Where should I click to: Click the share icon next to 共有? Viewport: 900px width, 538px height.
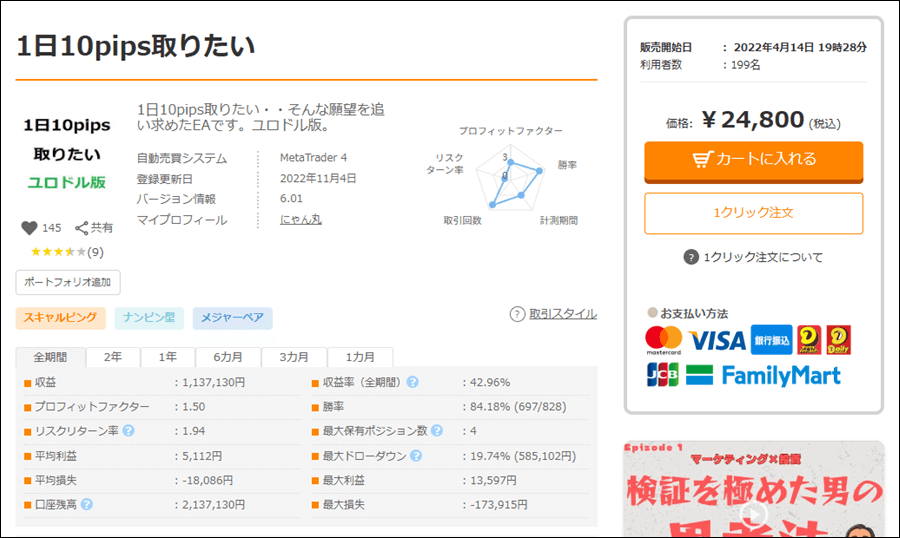(82, 228)
